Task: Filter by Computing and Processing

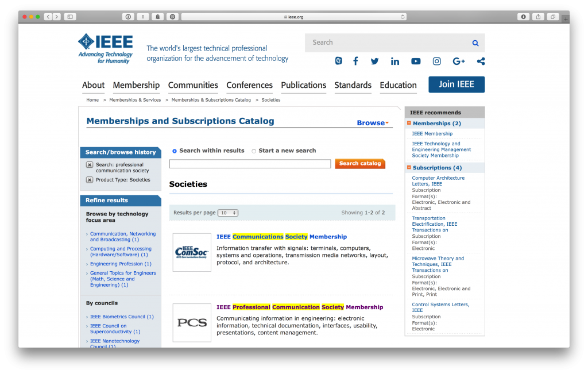Action: click(121, 252)
